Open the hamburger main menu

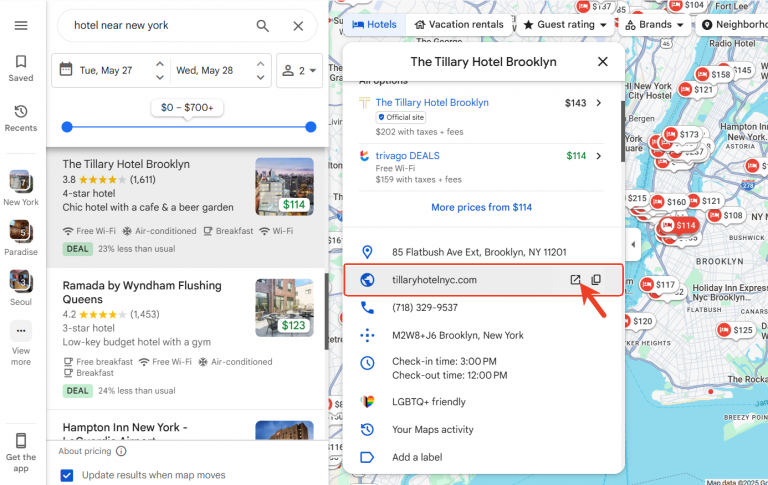pyautogui.click(x=21, y=25)
